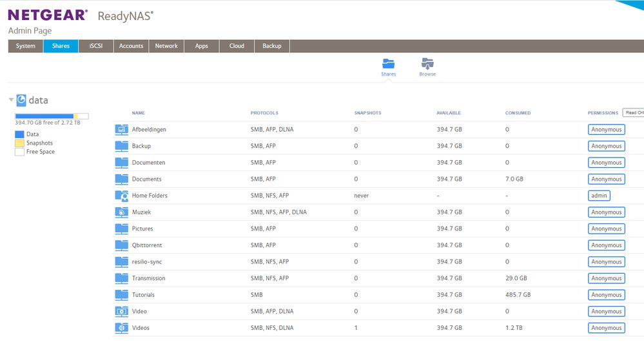Click the data volume disk icon

click(21, 100)
